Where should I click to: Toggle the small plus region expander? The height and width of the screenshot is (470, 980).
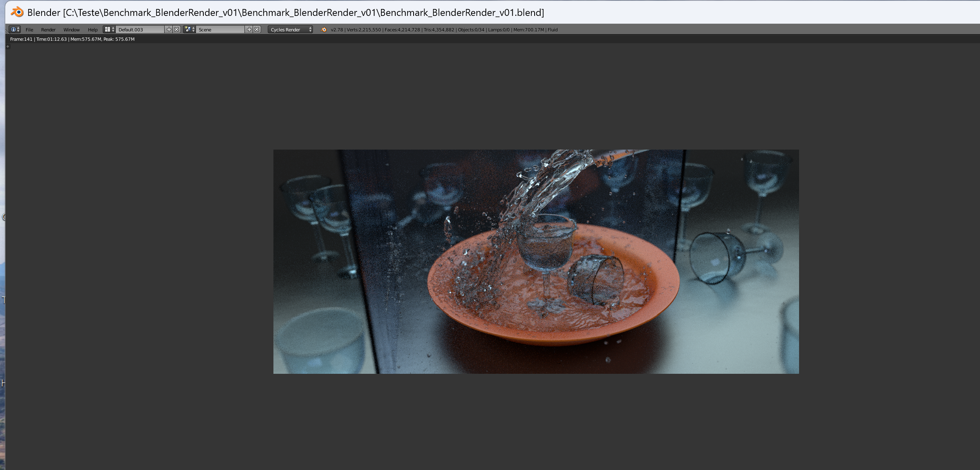[x=8, y=46]
